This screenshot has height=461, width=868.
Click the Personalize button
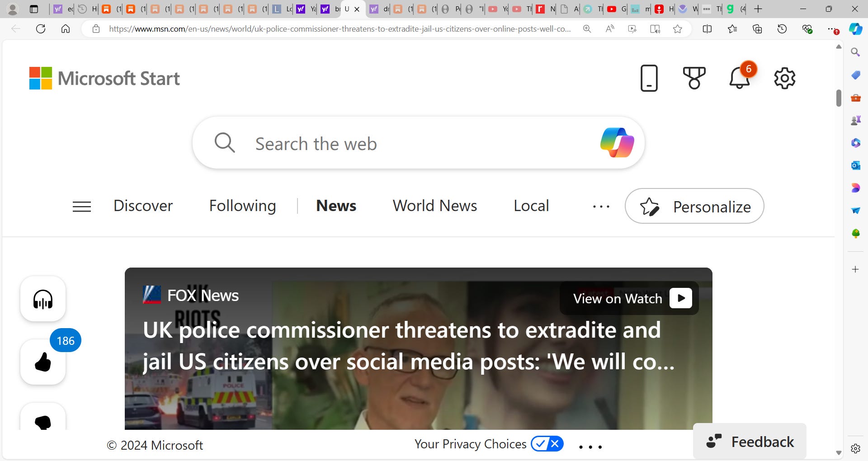pyautogui.click(x=694, y=206)
